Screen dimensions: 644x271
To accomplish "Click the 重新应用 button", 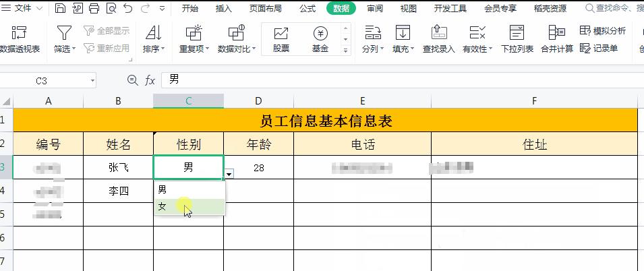I will click(107, 49).
